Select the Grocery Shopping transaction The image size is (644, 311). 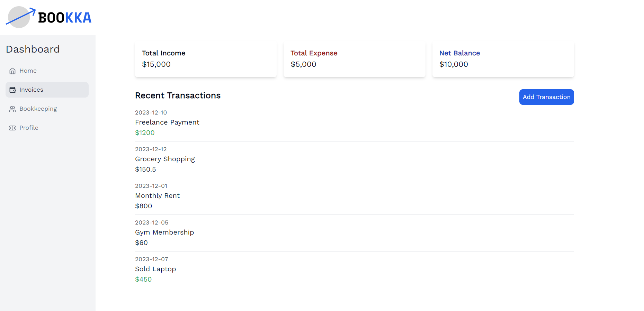[165, 159]
